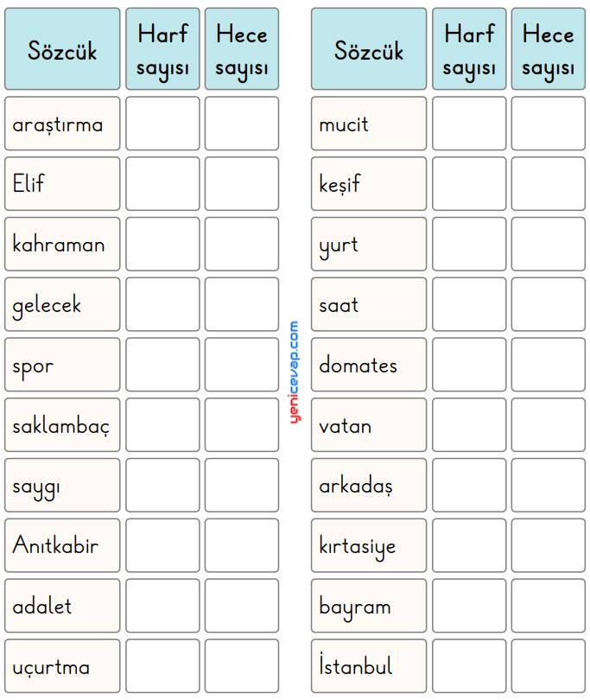Click the word cell kahraman
The width and height of the screenshot is (590, 700).
point(62,245)
